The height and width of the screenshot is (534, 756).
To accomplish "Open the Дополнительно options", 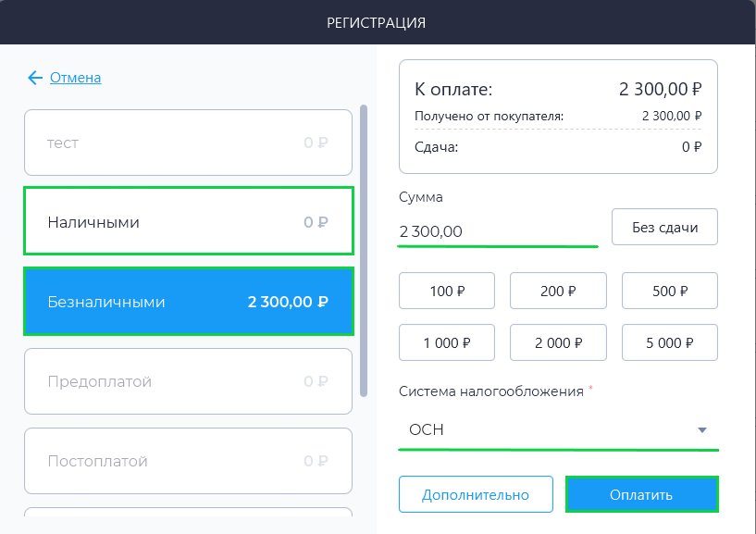I will point(476,494).
